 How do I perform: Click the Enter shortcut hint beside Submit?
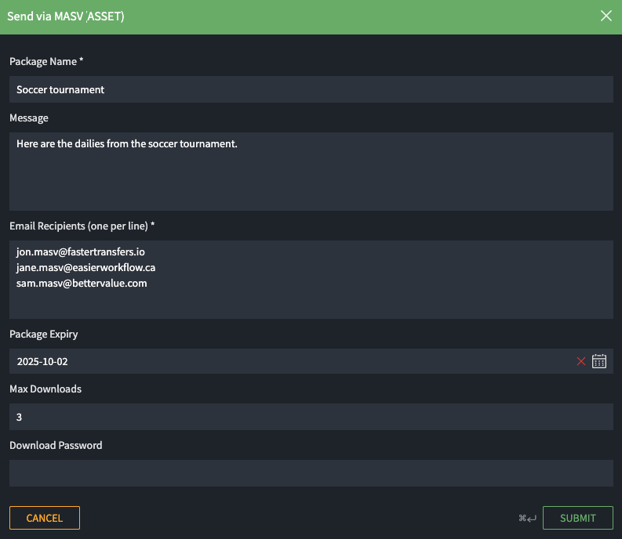coord(527,518)
